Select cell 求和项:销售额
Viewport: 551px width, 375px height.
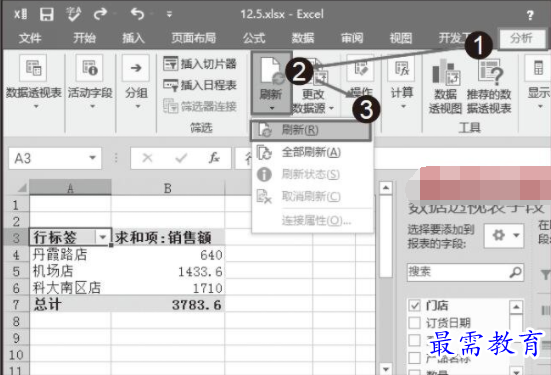[x=168, y=238]
